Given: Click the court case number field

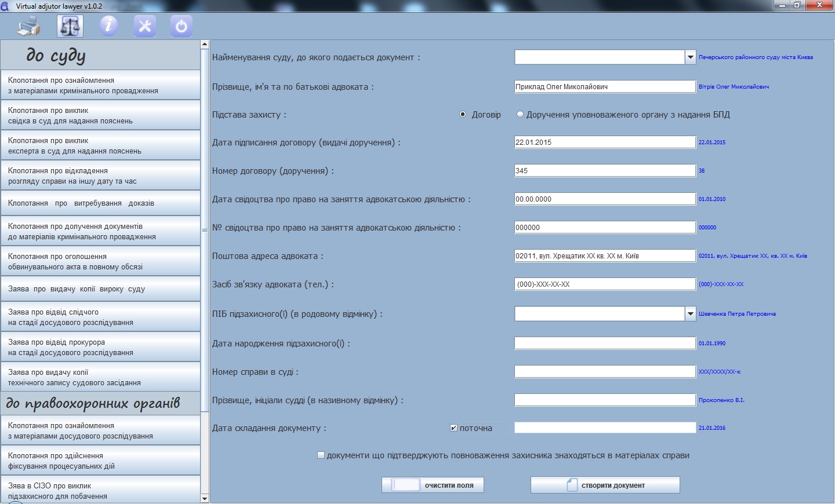Looking at the screenshot, I should (605, 372).
